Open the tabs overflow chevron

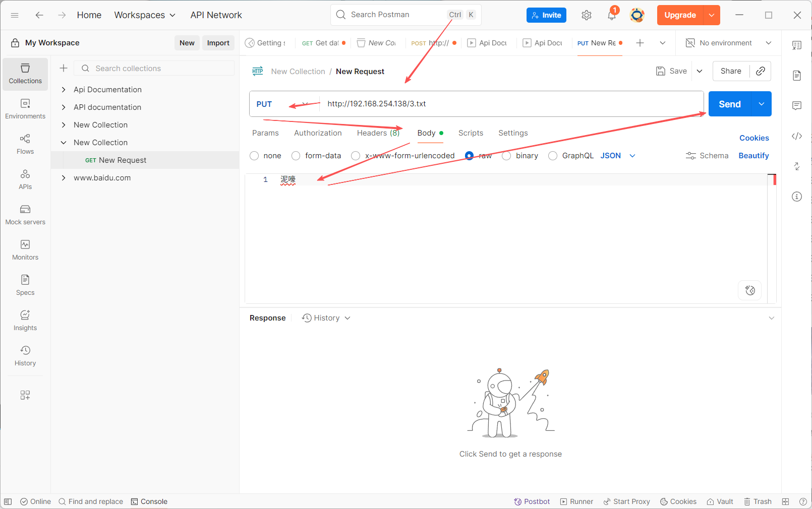(663, 43)
